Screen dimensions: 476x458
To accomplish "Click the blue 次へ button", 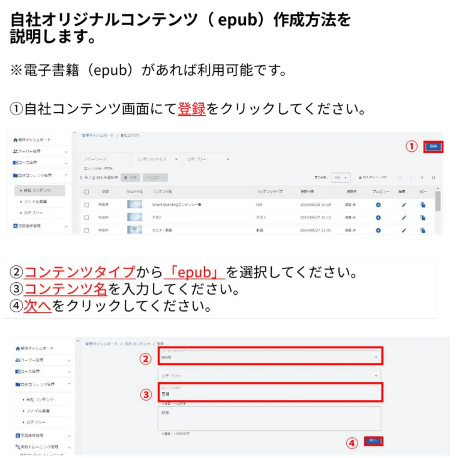I will coord(373,441).
